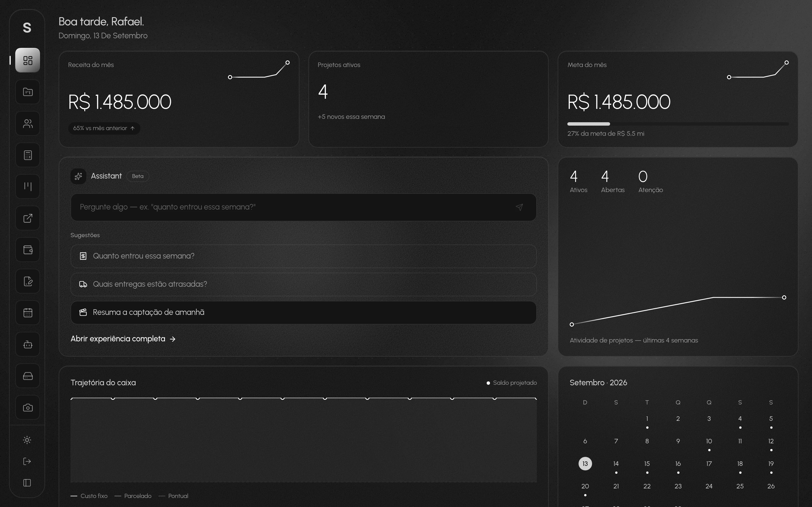Select the suggestion Quanto entrou essa semana?

tap(303, 256)
